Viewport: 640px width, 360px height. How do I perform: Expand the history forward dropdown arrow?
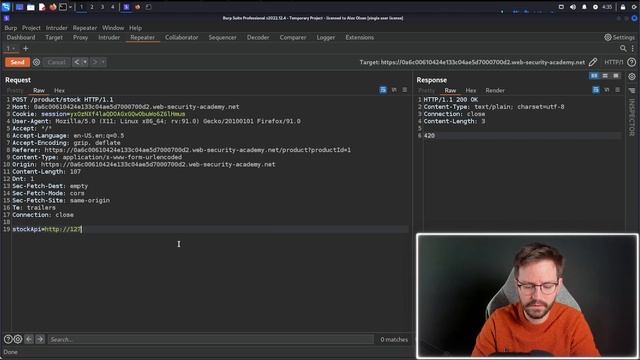103,62
